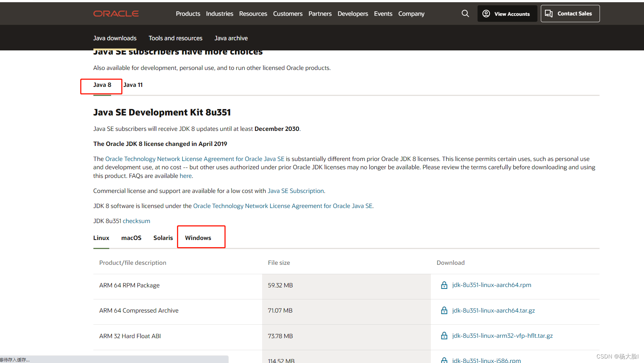The height and width of the screenshot is (363, 644).
Task: Click the Contact Sales button
Action: point(570,14)
